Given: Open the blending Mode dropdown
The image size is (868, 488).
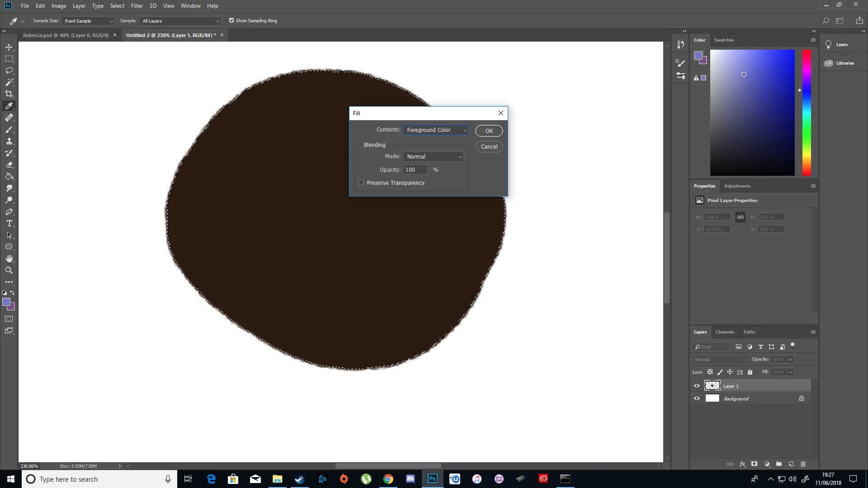Looking at the screenshot, I should 434,157.
